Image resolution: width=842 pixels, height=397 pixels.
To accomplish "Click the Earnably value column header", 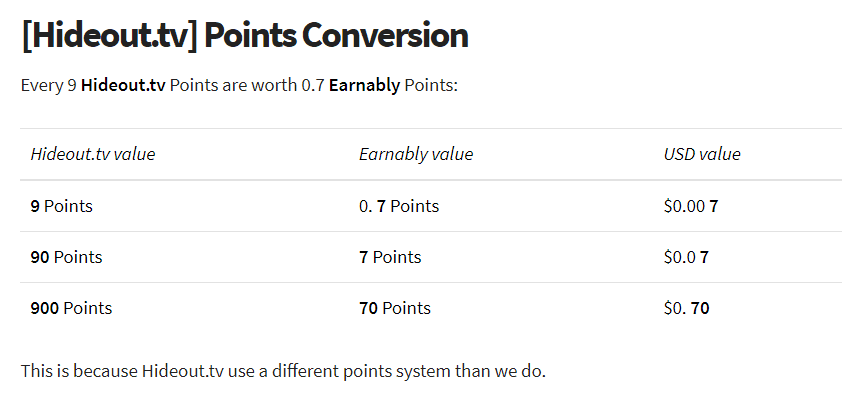I will tap(416, 154).
